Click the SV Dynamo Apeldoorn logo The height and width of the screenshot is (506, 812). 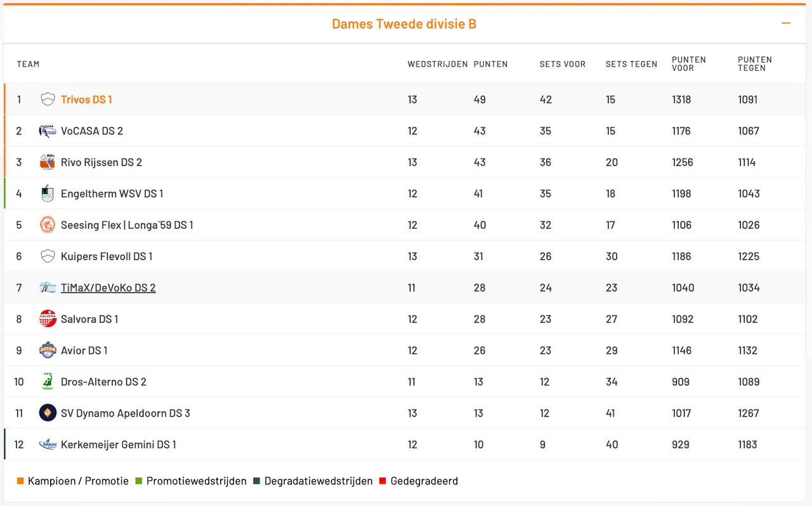click(x=48, y=413)
